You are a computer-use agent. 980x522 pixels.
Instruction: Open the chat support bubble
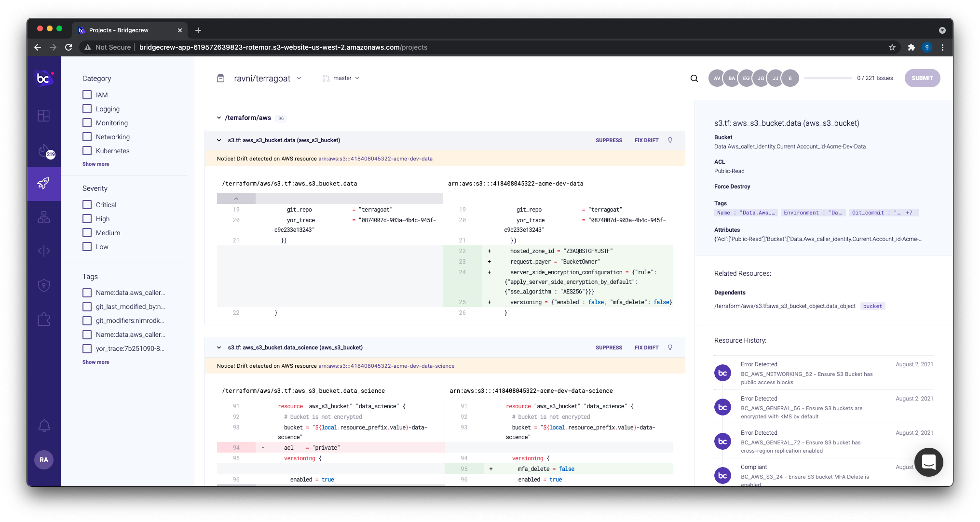coord(928,462)
